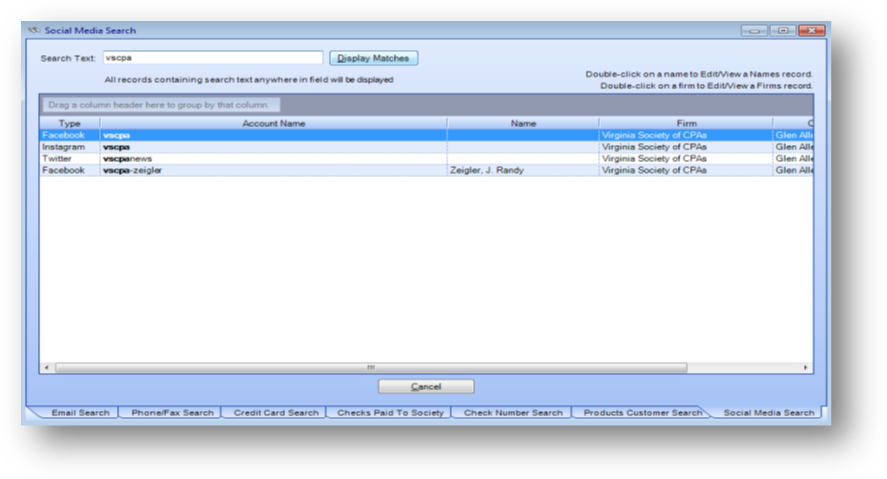Open the Credit Card Search tab
This screenshot has width=887, height=479.
pyautogui.click(x=276, y=413)
